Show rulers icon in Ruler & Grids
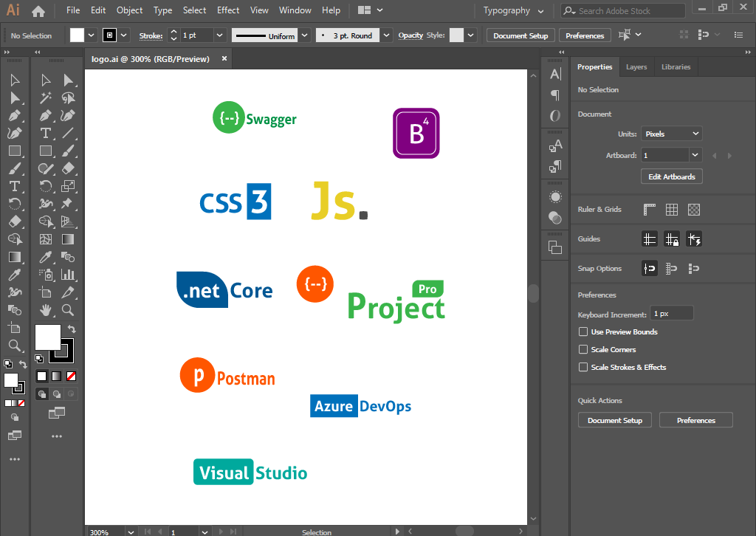Image resolution: width=756 pixels, height=536 pixels. click(x=650, y=210)
